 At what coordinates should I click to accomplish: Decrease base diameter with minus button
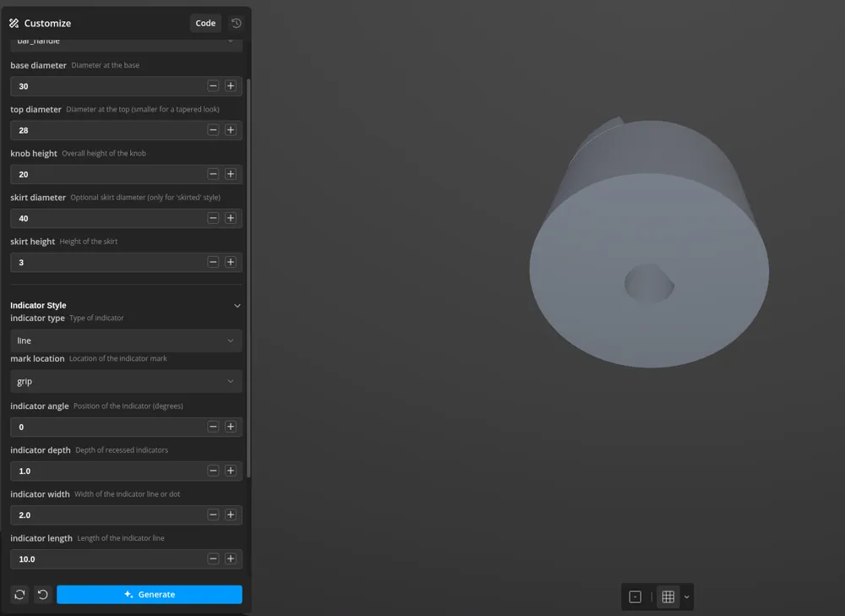(213, 86)
